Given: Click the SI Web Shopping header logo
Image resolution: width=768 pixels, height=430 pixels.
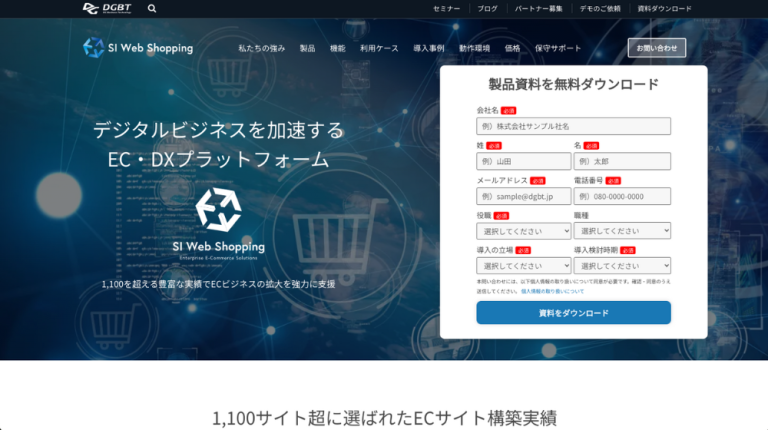Looking at the screenshot, I should point(138,47).
